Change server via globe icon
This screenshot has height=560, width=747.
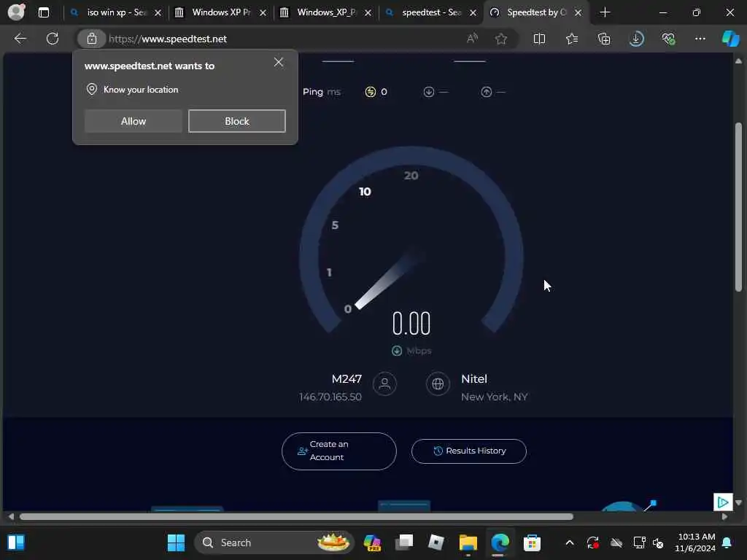438,384
